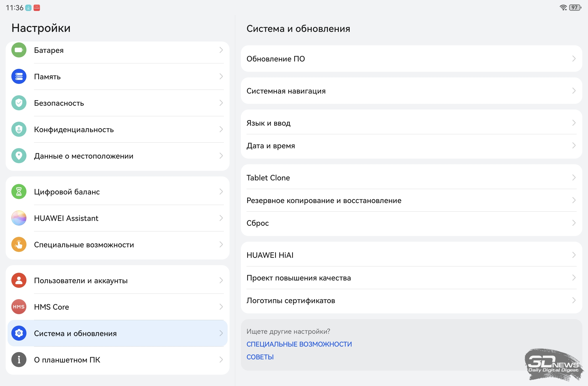Click the HUAWEI Assistant colorful icon

[x=19, y=218]
